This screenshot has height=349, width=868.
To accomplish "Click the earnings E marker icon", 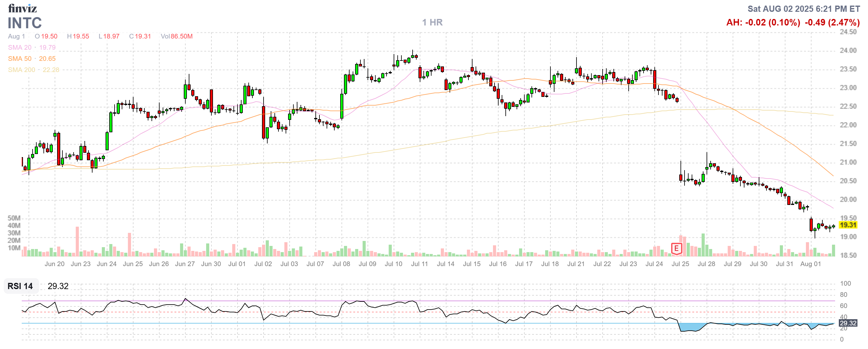I will click(676, 249).
